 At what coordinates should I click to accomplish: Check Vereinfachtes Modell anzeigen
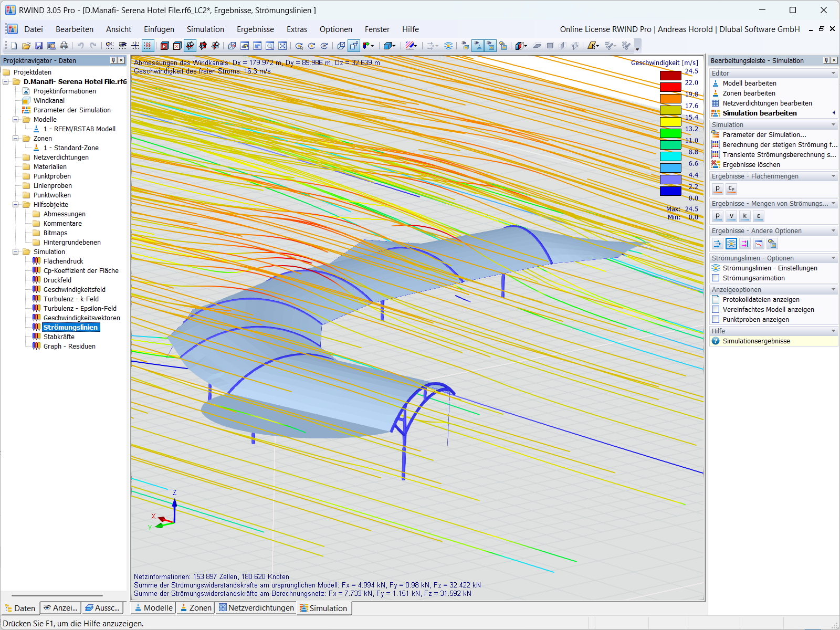(x=716, y=309)
